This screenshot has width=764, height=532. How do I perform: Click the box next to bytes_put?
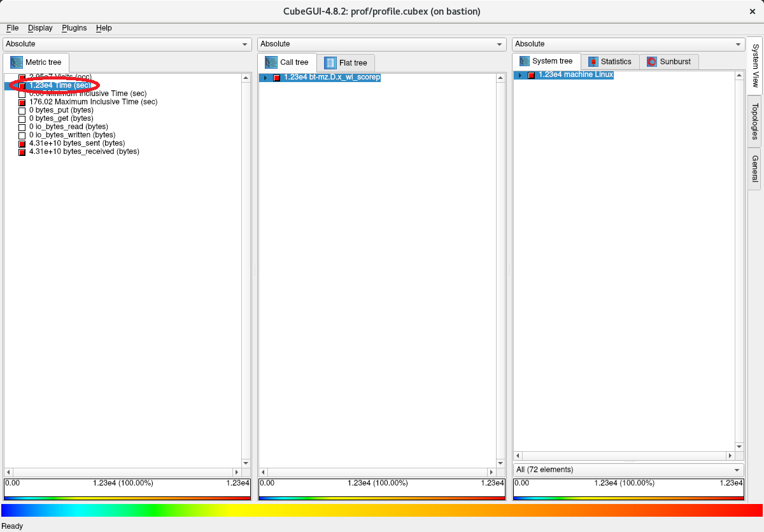22,111
